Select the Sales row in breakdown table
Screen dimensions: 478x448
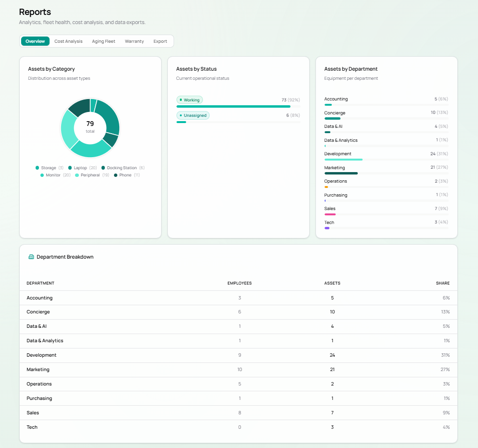239,412
